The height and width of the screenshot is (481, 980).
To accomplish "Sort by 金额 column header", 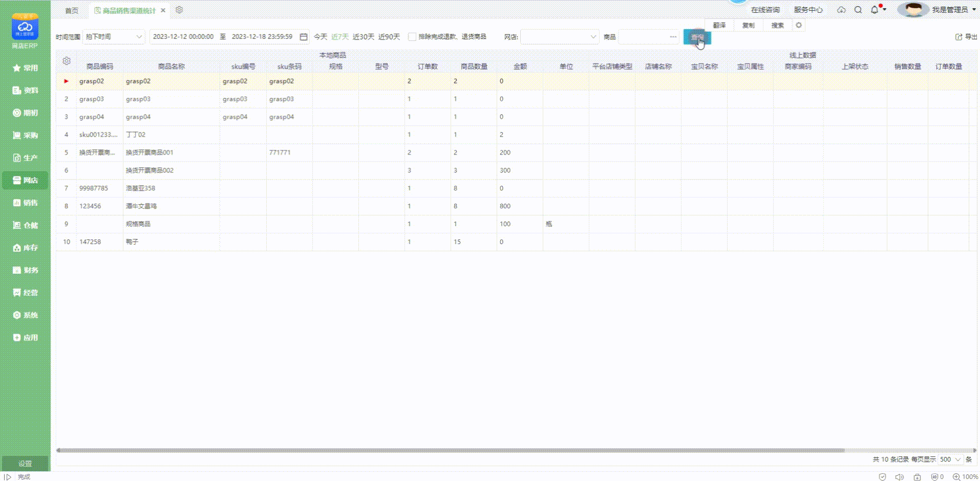I will point(520,67).
